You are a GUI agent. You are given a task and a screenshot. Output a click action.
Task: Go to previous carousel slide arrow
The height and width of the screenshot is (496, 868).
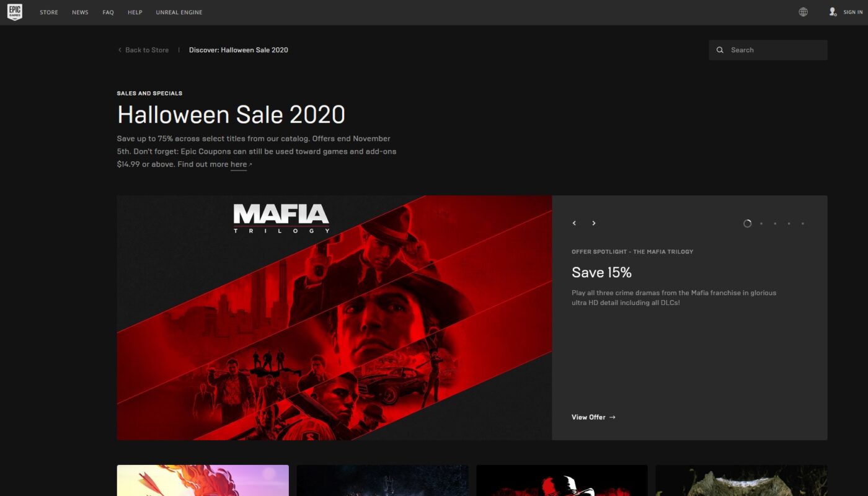574,223
